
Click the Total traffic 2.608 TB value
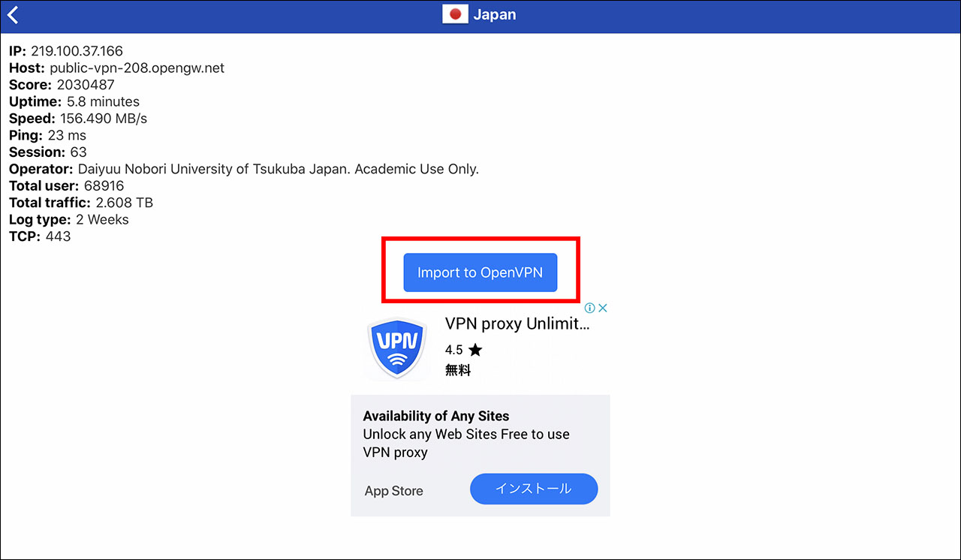(125, 203)
